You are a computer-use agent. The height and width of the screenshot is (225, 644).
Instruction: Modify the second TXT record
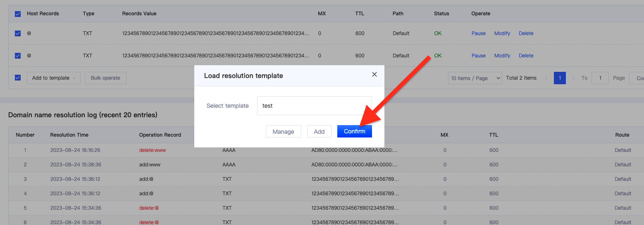(x=502, y=56)
